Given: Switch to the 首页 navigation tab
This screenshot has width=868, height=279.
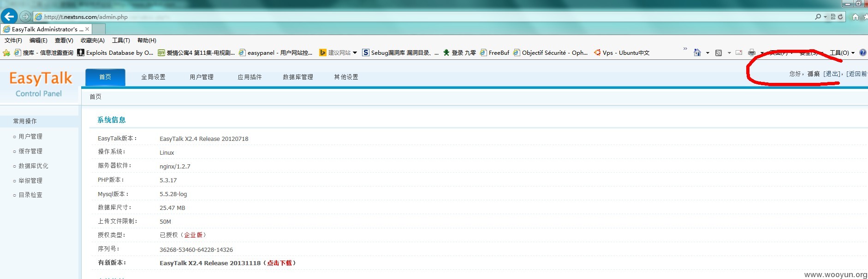Looking at the screenshot, I should coord(105,77).
